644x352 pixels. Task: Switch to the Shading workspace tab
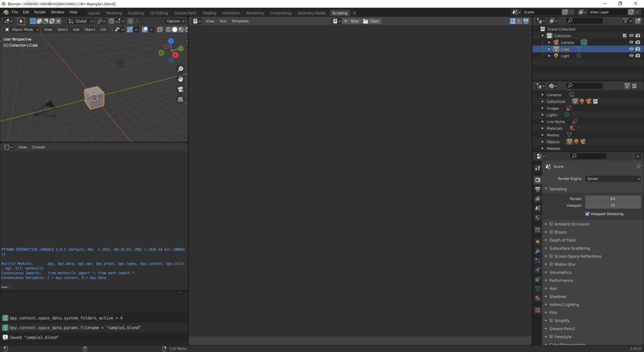pos(209,13)
